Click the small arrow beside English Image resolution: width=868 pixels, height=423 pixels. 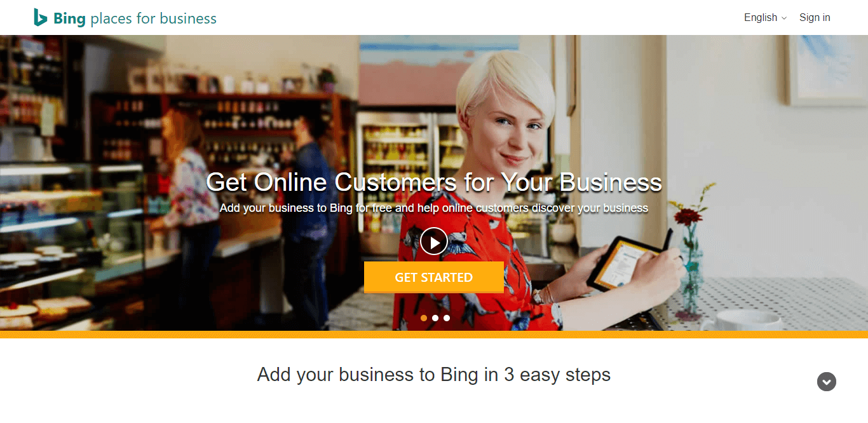pos(784,18)
